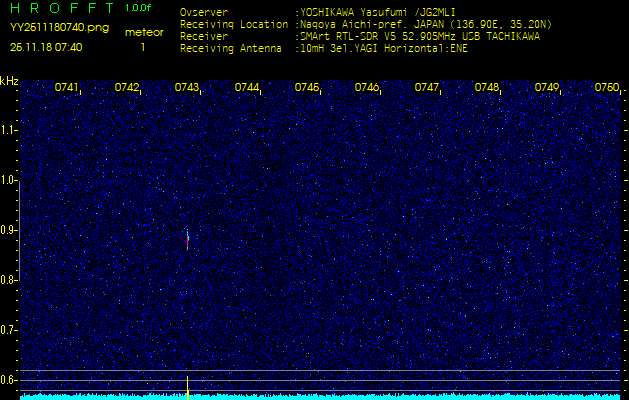
Task: Click the kHz axis unit label
Action: pyautogui.click(x=9, y=81)
